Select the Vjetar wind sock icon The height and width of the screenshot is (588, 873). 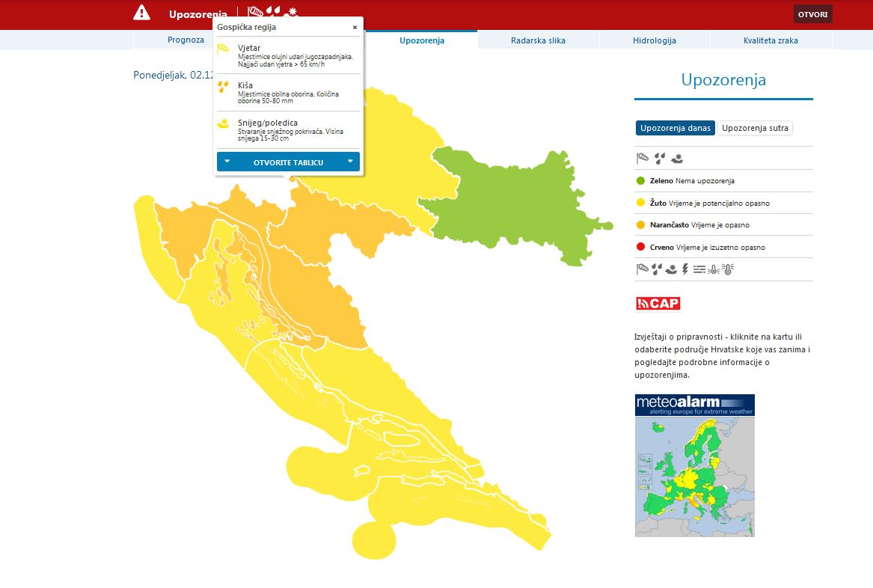coord(222,48)
